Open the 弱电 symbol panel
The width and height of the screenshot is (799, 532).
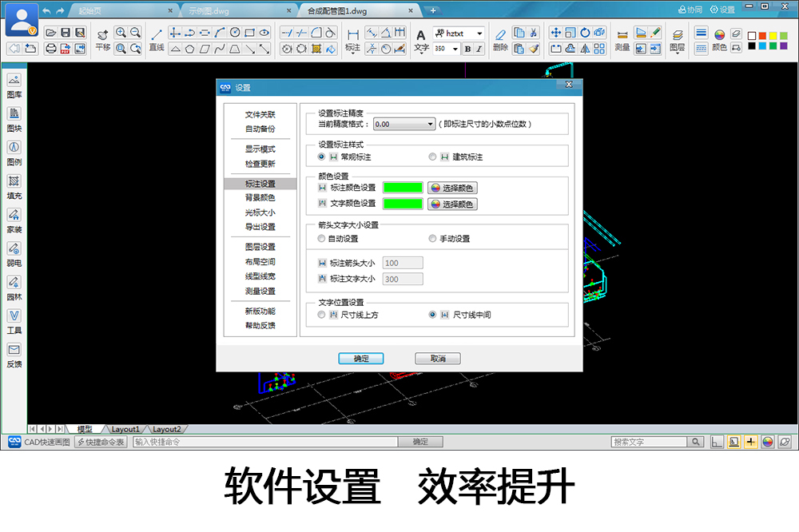[14, 253]
